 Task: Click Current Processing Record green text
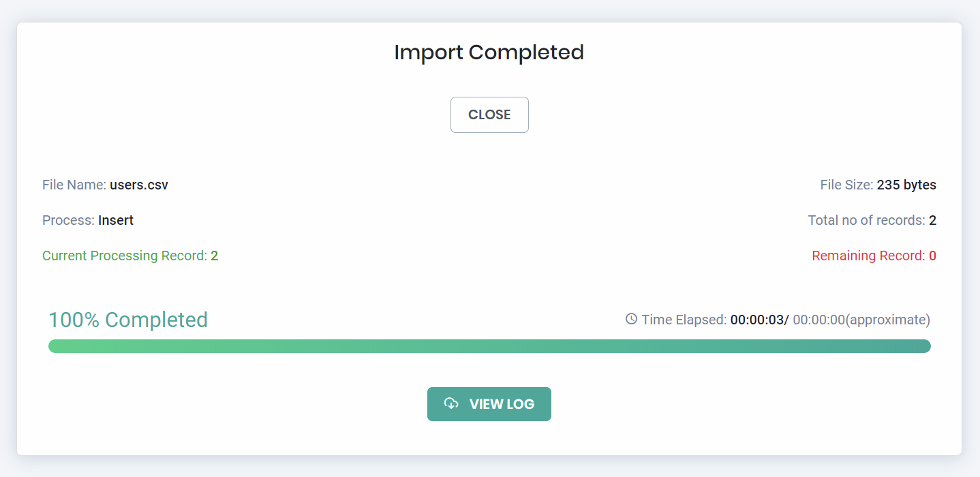click(130, 256)
